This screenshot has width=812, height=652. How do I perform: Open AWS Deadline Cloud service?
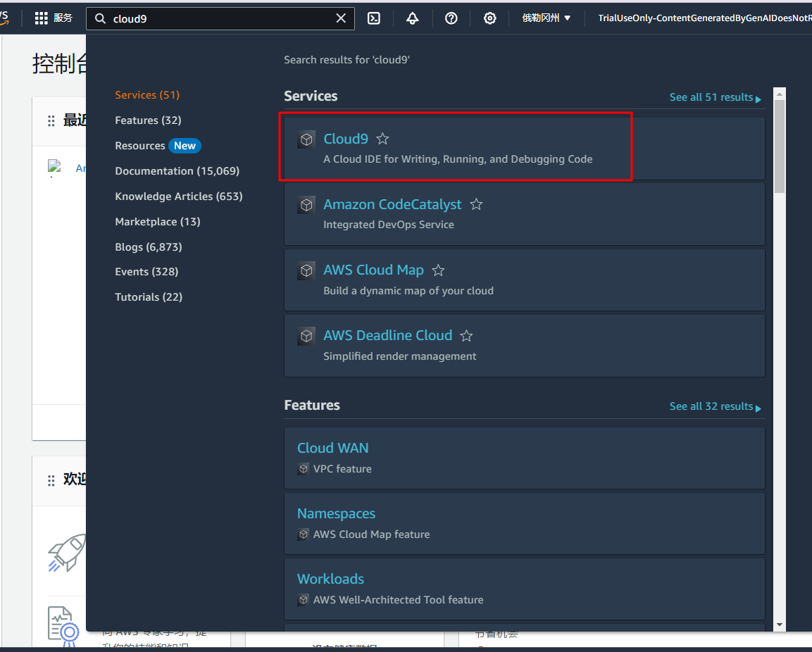(388, 336)
